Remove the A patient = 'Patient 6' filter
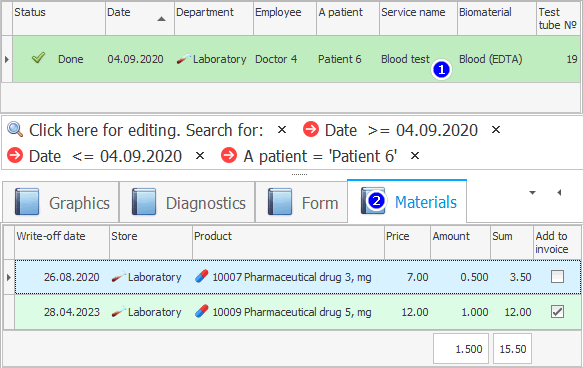The width and height of the screenshot is (583, 368). coord(415,156)
